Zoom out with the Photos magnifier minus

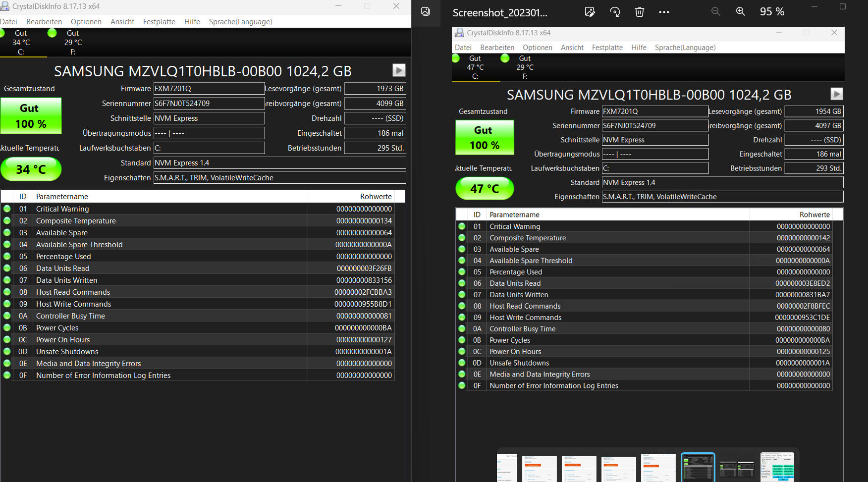[716, 11]
